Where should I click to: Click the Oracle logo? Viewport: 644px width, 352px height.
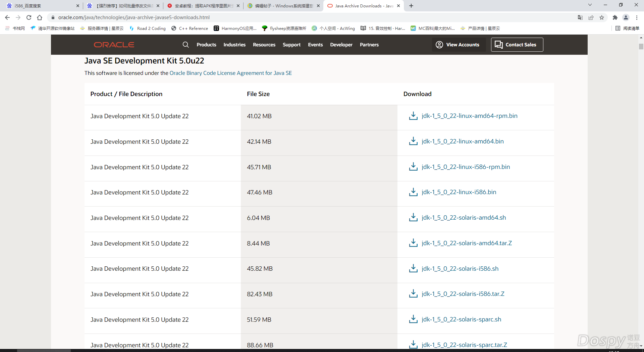point(114,45)
